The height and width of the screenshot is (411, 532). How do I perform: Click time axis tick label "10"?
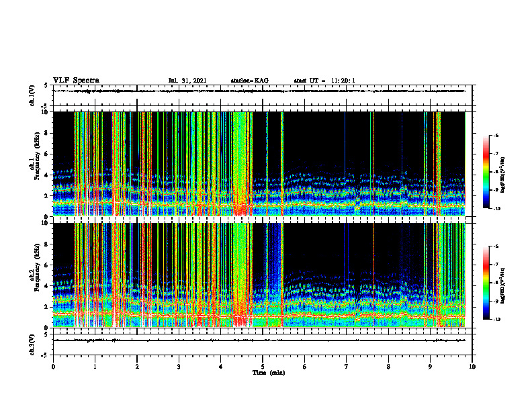click(x=472, y=367)
